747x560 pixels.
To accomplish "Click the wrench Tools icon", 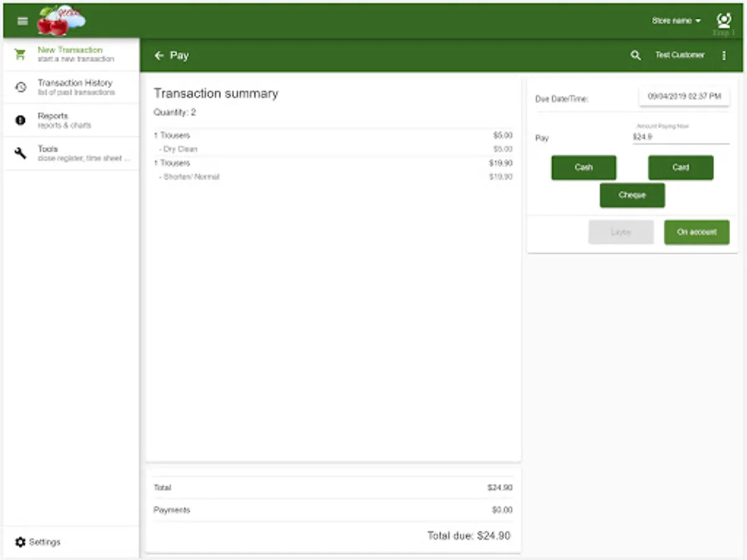I will pyautogui.click(x=21, y=153).
